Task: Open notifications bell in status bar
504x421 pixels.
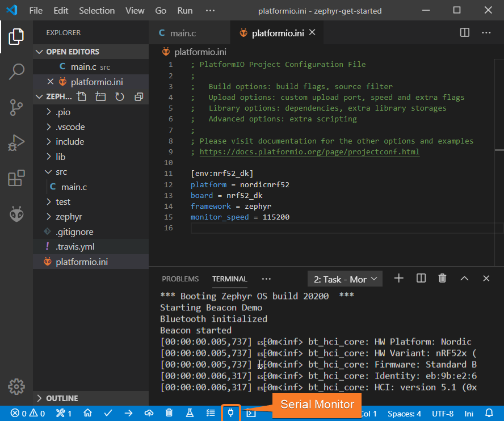Action: [489, 413]
